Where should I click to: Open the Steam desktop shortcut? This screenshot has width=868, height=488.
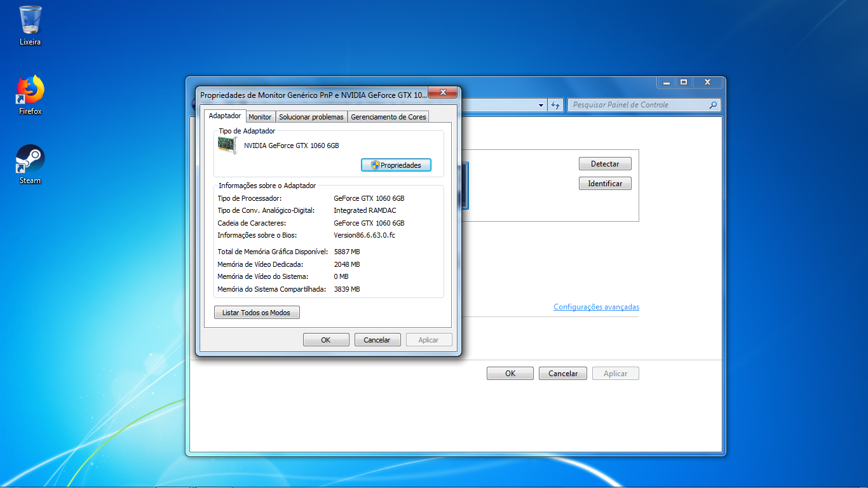[x=30, y=164]
